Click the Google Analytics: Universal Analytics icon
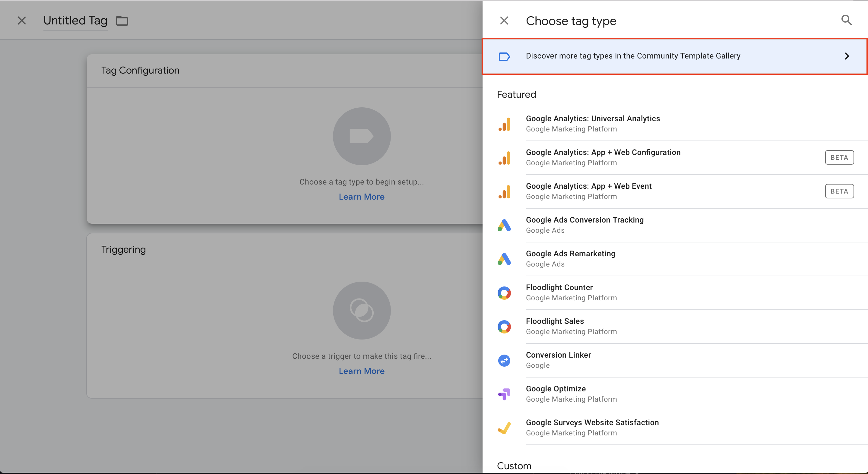868x474 pixels. click(504, 124)
